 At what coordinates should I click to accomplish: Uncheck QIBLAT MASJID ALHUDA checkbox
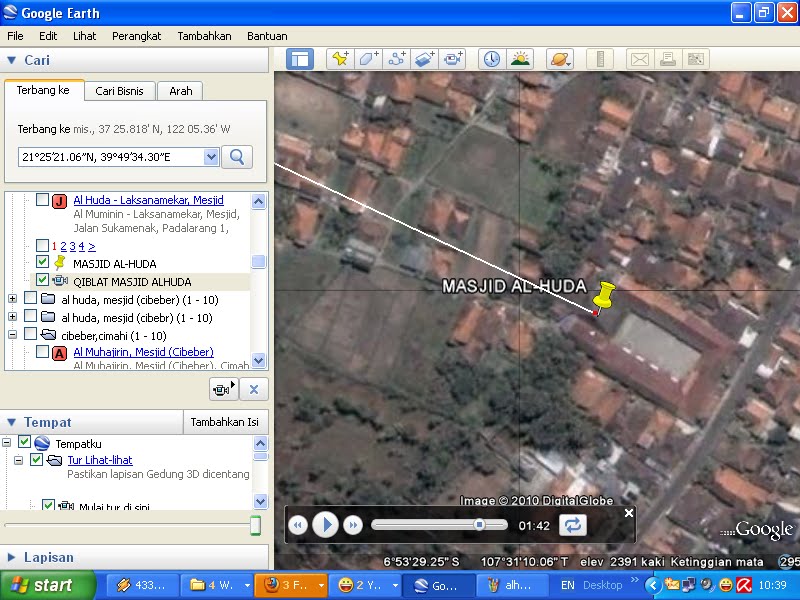pos(43,280)
